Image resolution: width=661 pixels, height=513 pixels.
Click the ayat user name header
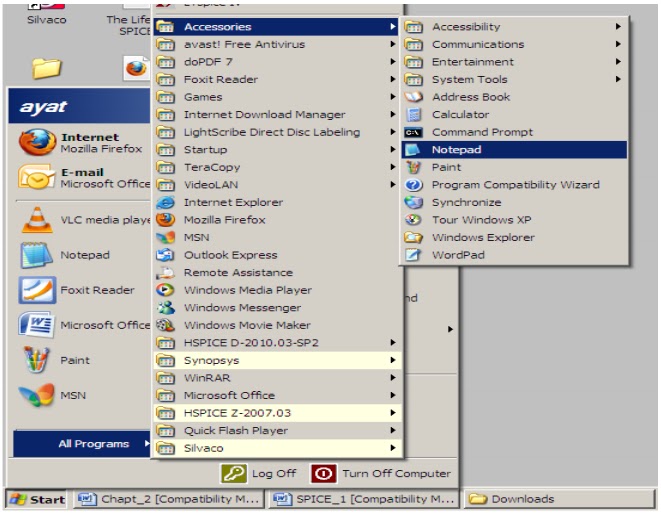pos(43,107)
